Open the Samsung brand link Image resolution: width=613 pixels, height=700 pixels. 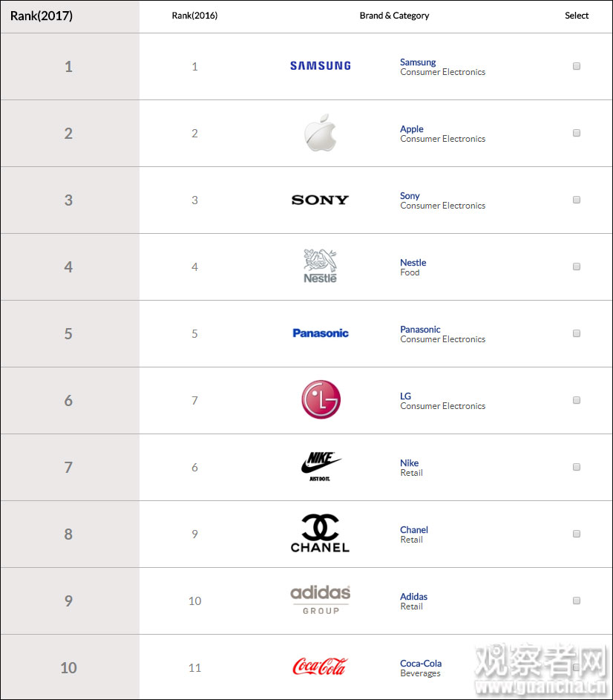coord(418,62)
